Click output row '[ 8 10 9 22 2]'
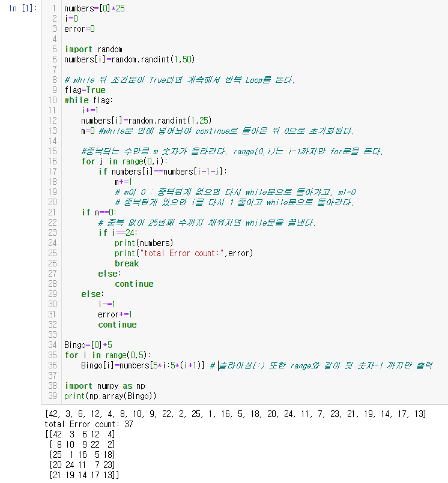Image resolution: width=448 pixels, height=483 pixels. tap(82, 445)
